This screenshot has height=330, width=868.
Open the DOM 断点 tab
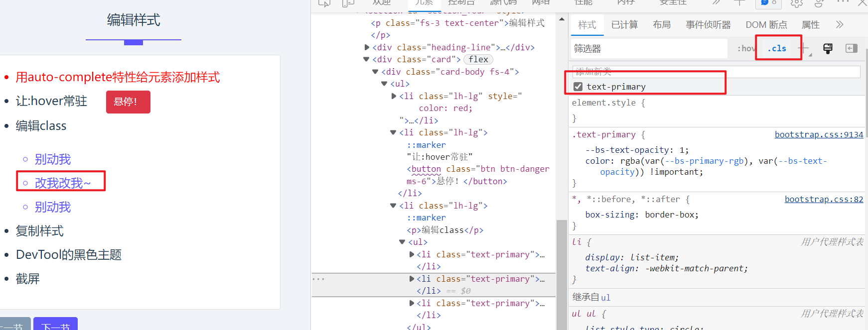coord(766,25)
